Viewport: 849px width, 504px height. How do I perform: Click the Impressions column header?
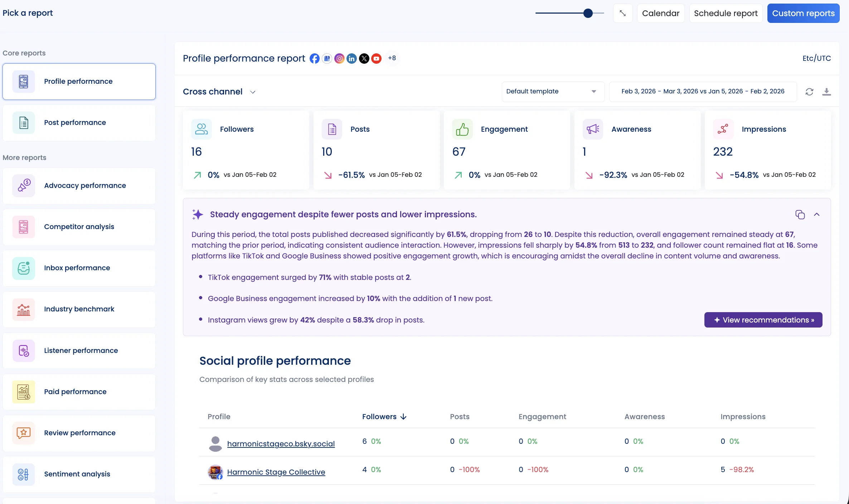point(743,417)
